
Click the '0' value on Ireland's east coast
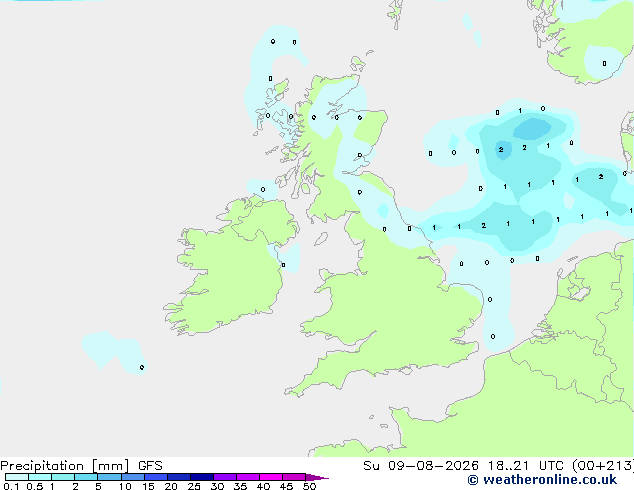point(283,265)
